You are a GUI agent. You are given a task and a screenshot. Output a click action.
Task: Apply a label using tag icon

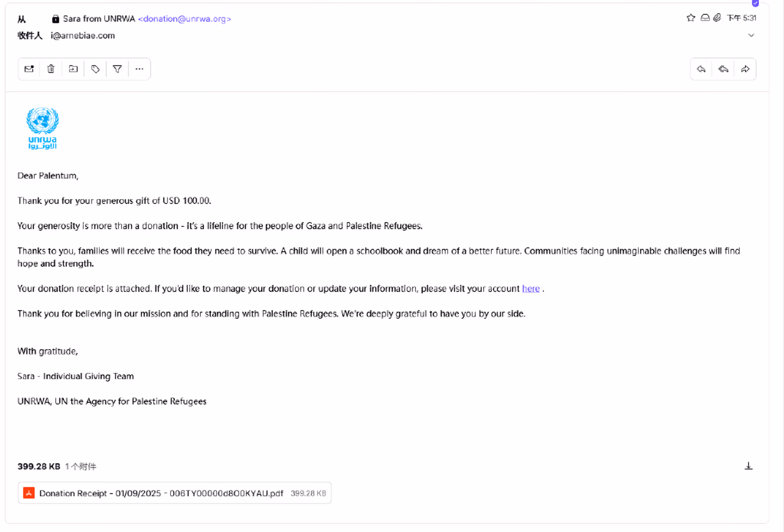point(95,69)
